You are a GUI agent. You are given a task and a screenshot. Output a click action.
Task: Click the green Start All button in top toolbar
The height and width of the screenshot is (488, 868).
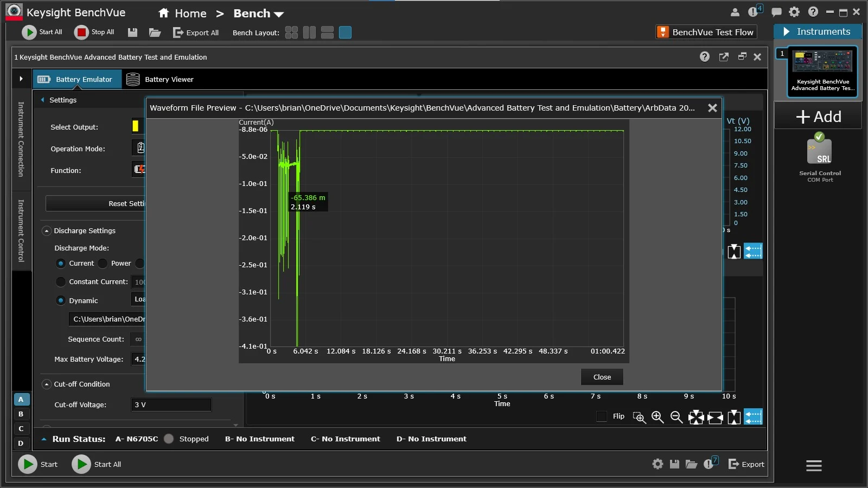coord(42,33)
